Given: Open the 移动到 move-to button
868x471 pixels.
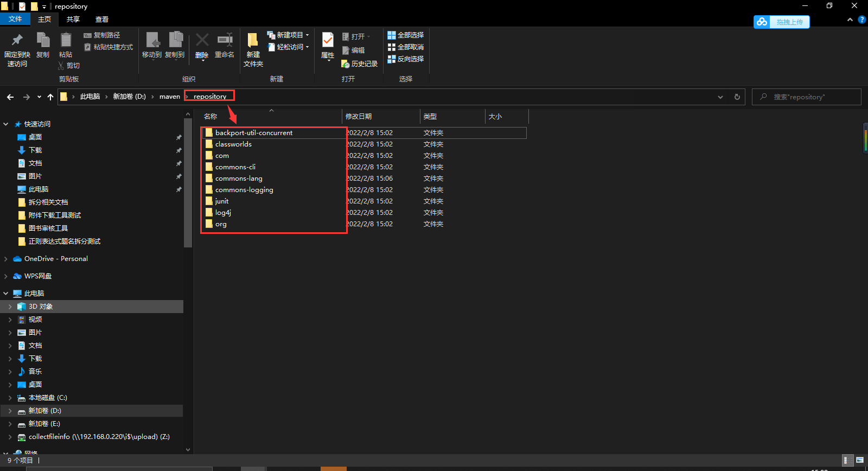Looking at the screenshot, I should (152, 46).
